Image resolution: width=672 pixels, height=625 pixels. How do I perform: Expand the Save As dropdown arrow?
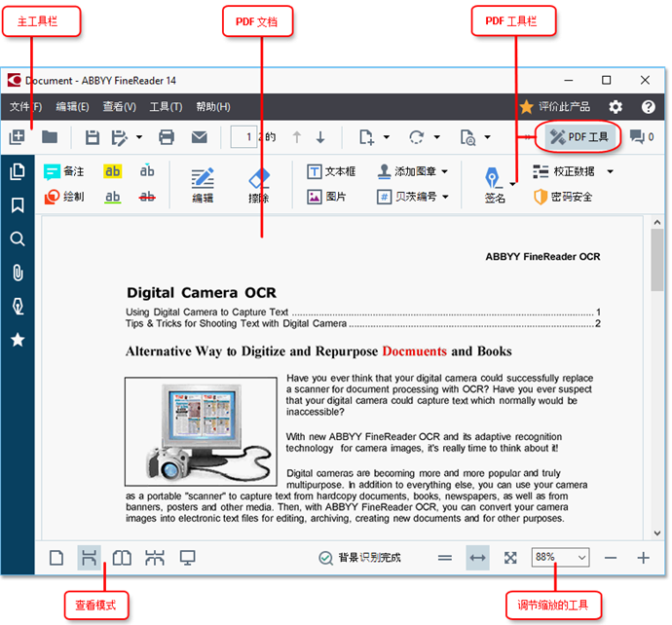pos(139,137)
